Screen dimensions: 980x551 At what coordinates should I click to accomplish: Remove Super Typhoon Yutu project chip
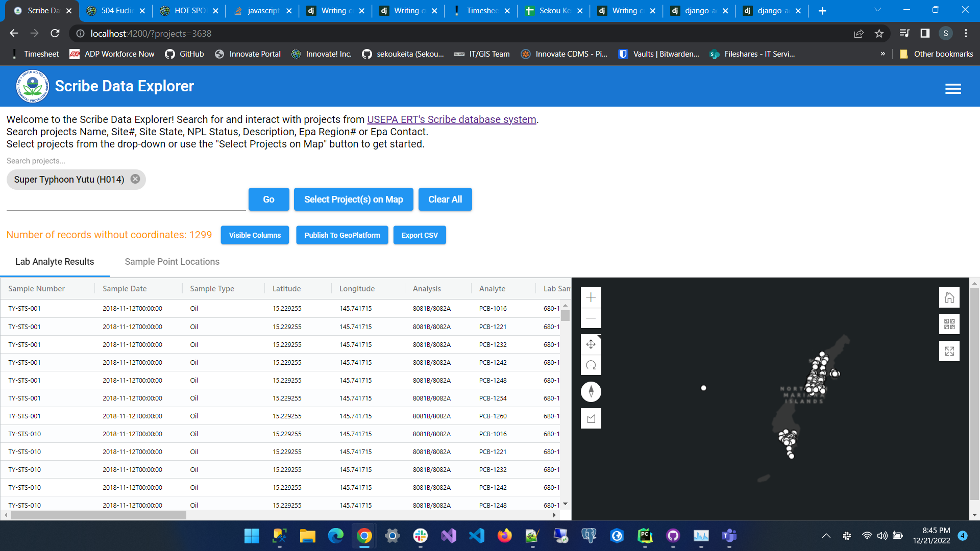[x=135, y=179]
